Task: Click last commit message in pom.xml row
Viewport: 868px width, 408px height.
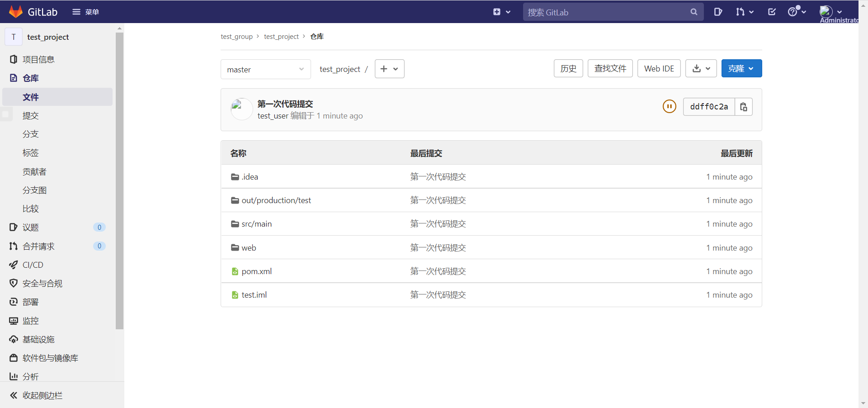Action: 438,271
